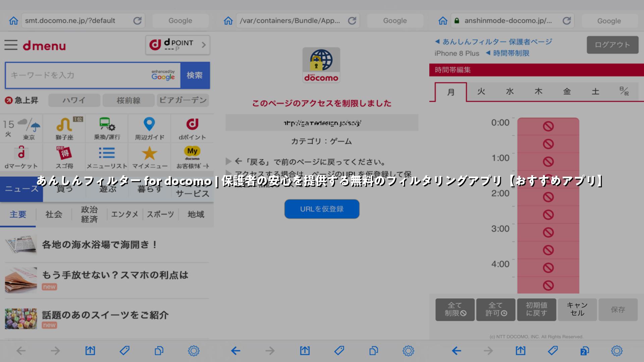This screenshot has height=362, width=644.
Task: Select the 水 day tab
Action: coord(510,91)
